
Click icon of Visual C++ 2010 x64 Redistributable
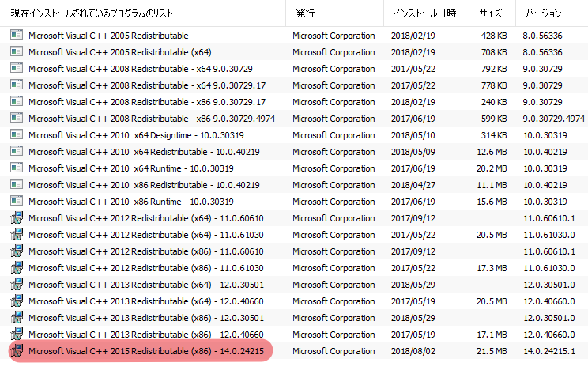[17, 151]
